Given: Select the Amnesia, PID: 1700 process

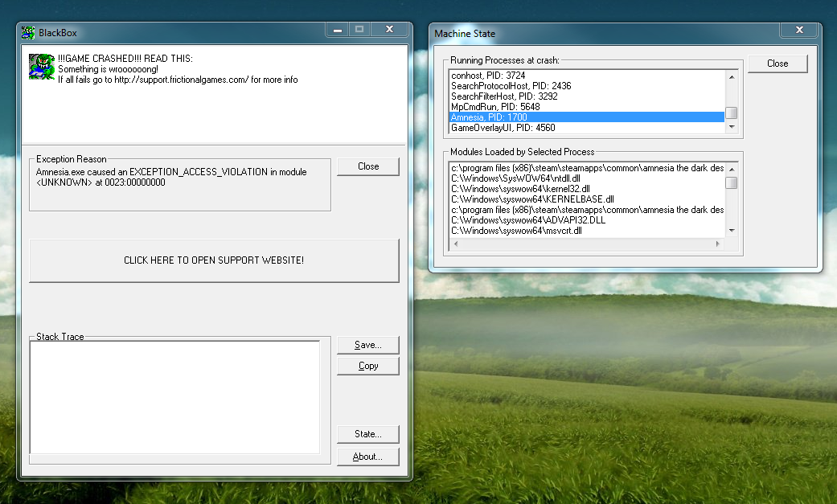Looking at the screenshot, I should pos(587,117).
